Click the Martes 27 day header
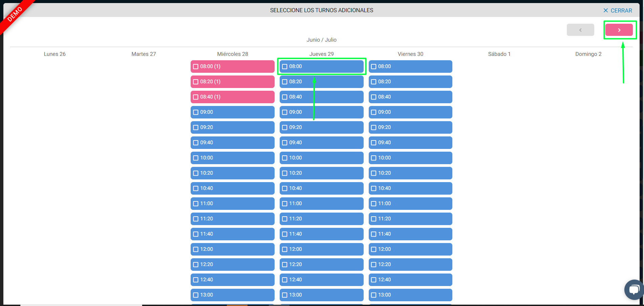The image size is (644, 306). click(x=144, y=54)
